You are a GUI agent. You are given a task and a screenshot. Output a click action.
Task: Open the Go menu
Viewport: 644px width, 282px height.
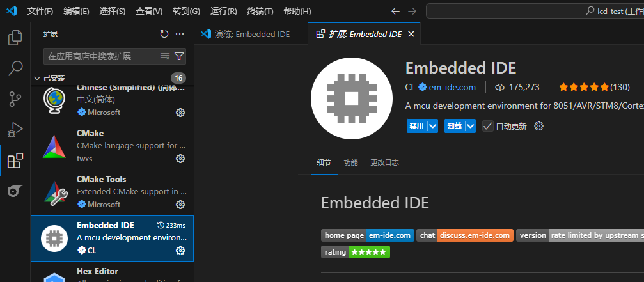tap(187, 11)
